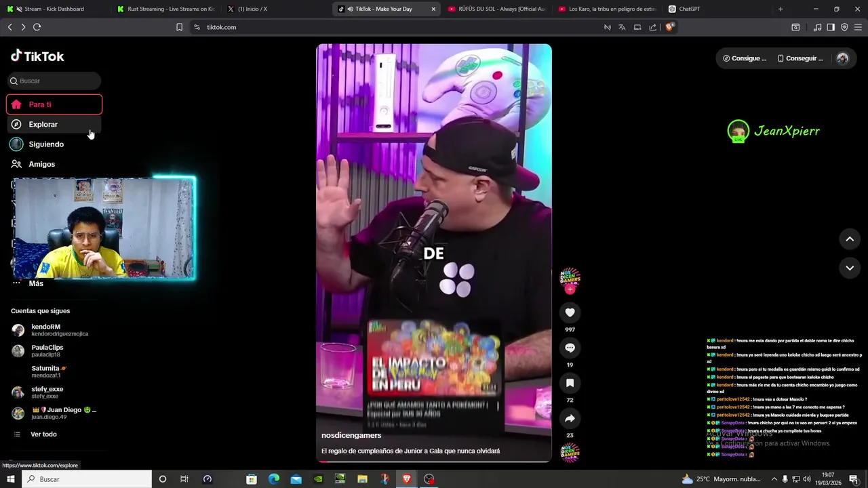Open followed account Juan Diego
Image resolution: width=868 pixels, height=488 pixels.
click(x=54, y=413)
